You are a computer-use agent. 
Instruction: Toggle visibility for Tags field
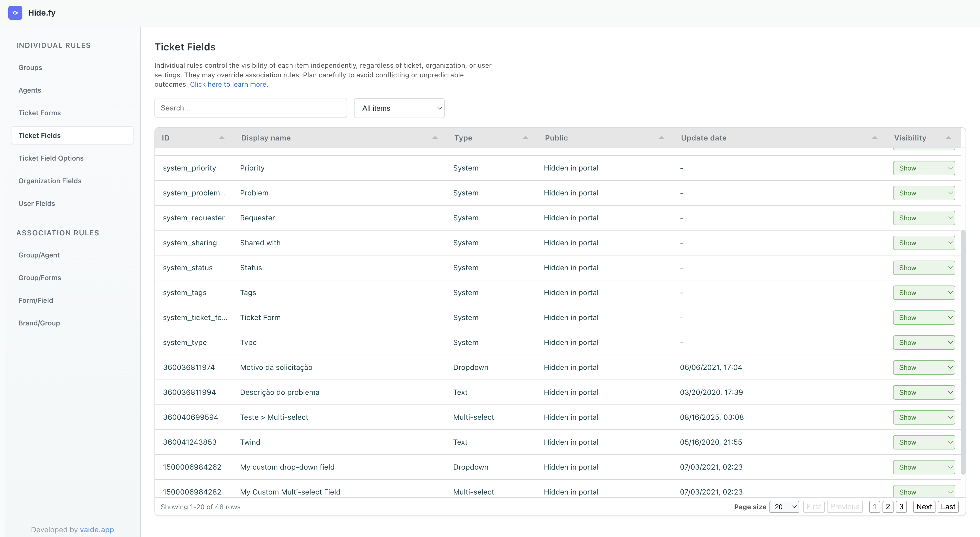(x=924, y=293)
